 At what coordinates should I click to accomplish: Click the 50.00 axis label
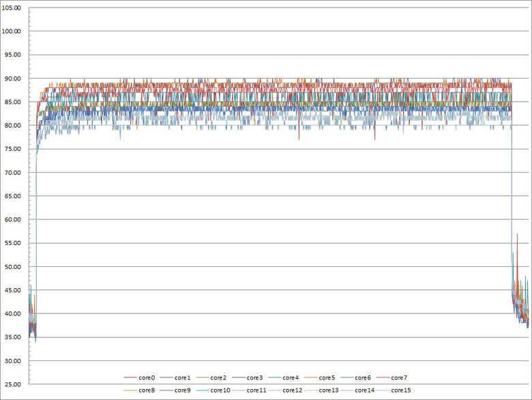click(12, 267)
